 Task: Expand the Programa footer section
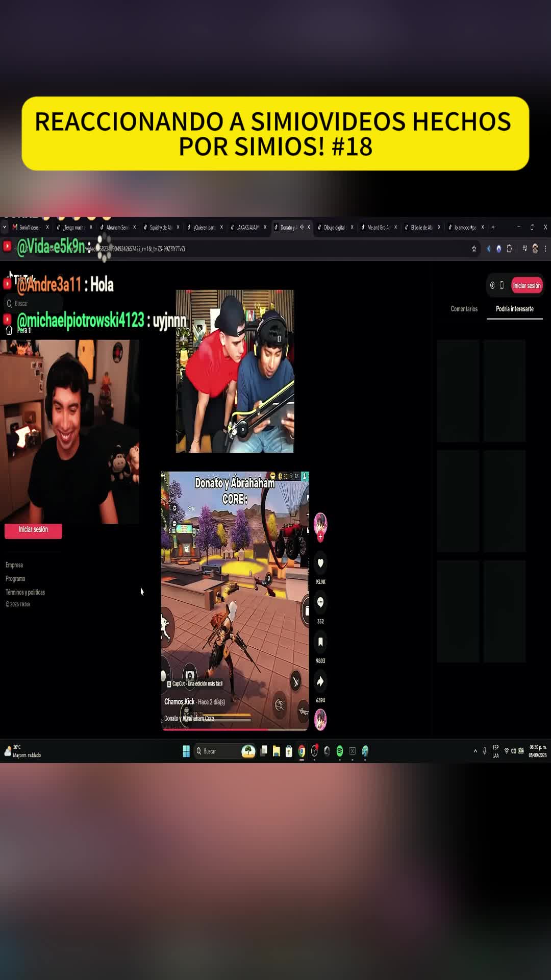tap(15, 578)
